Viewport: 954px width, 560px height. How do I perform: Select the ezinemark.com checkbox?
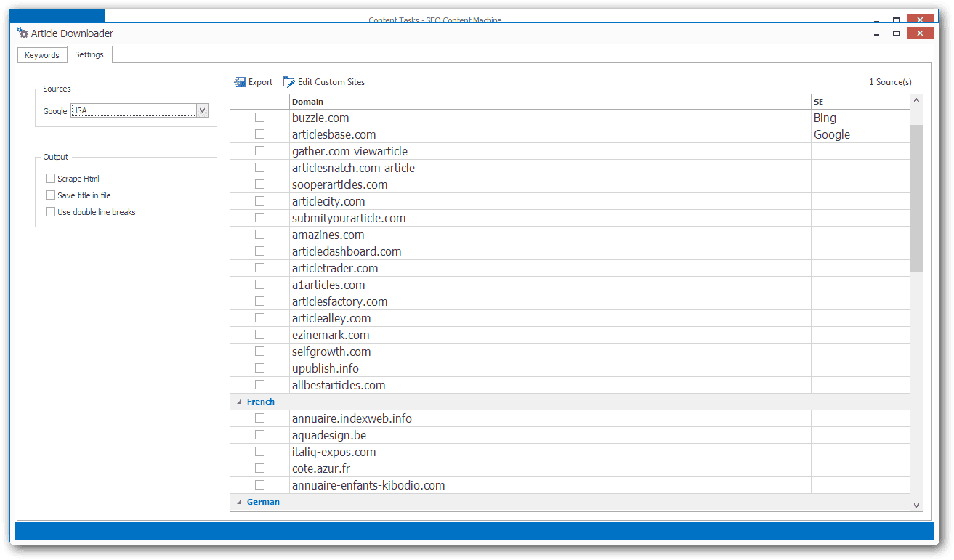259,335
